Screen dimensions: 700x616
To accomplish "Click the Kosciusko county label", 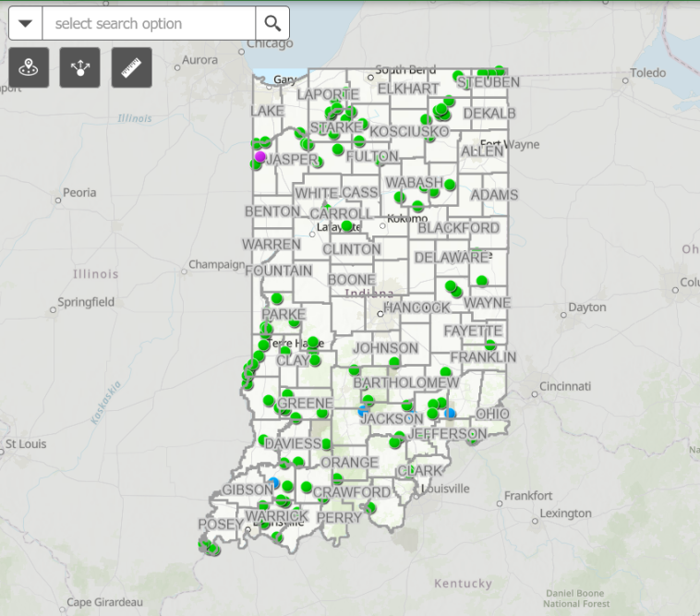I will pyautogui.click(x=408, y=131).
